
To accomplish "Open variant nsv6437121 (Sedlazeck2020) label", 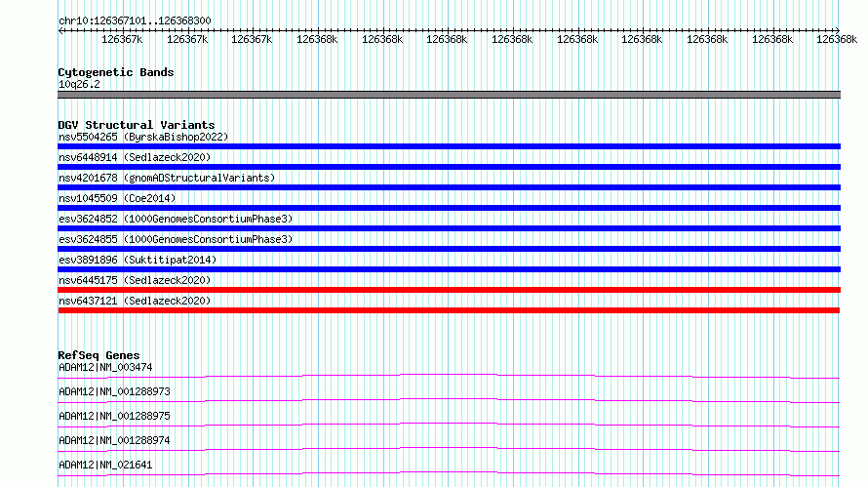I will coord(135,301).
